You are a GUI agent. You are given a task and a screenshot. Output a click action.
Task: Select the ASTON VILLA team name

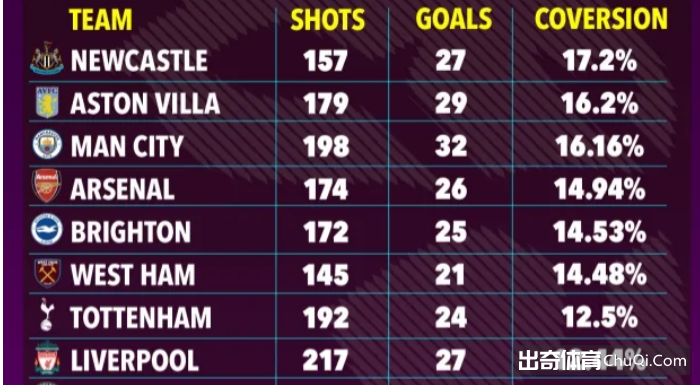click(145, 104)
